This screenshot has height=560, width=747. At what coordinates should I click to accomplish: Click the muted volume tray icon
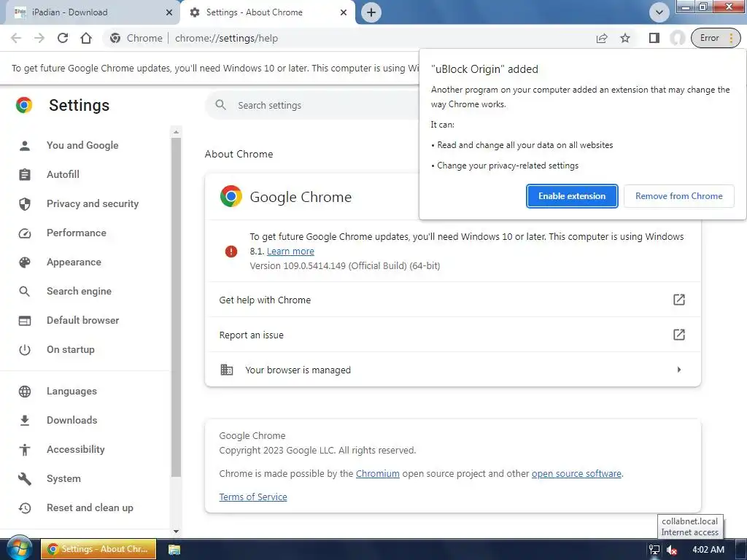point(672,550)
